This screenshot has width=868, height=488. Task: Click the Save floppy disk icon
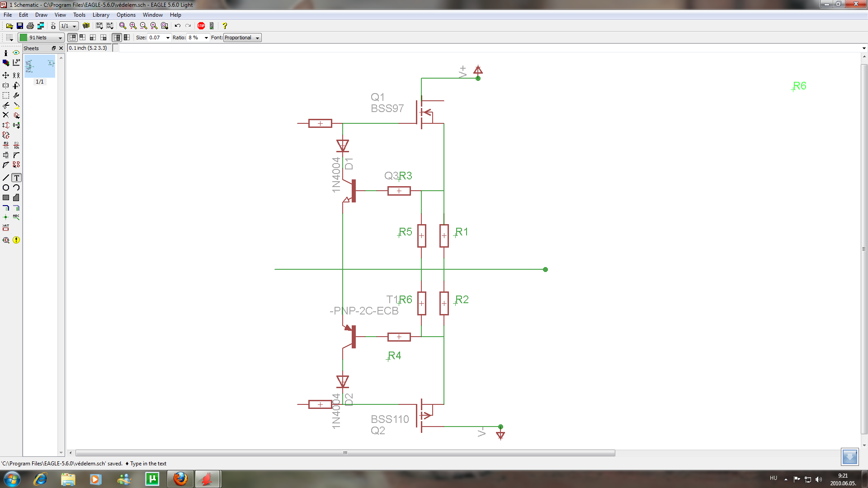[20, 26]
